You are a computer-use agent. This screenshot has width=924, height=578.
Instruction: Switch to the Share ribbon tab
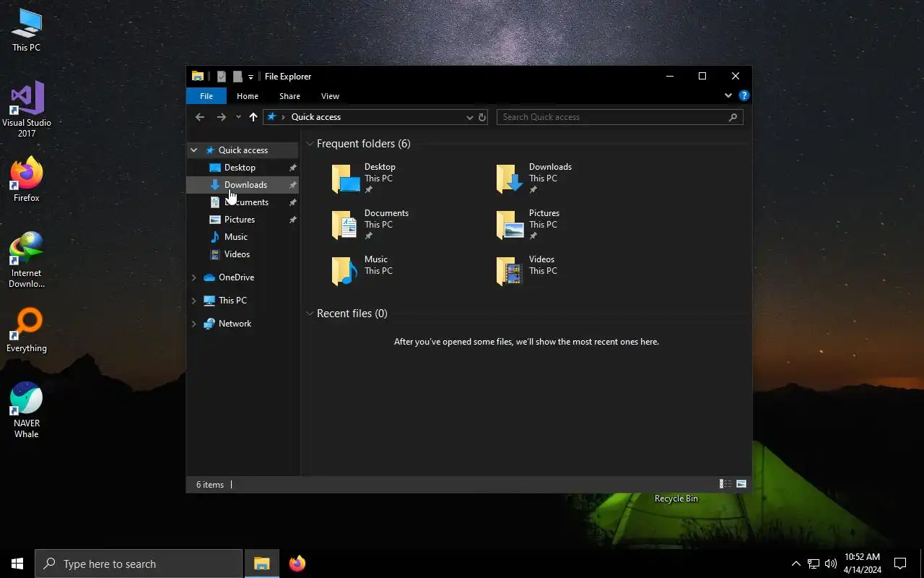pyautogui.click(x=289, y=96)
